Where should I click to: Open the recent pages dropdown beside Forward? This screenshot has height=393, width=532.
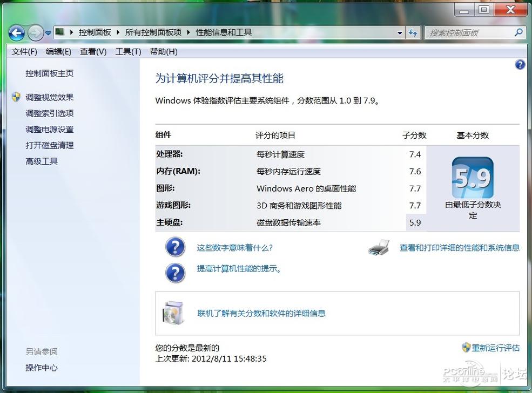coord(48,33)
